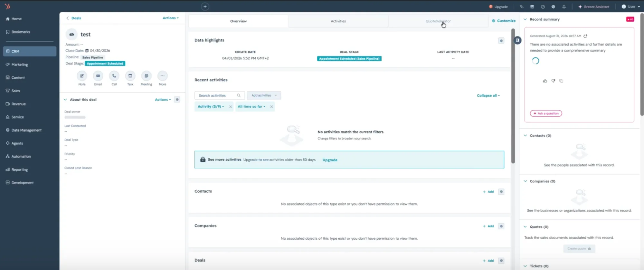The width and height of the screenshot is (644, 270).
Task: Open Breeze Assistant
Action: 594,6
